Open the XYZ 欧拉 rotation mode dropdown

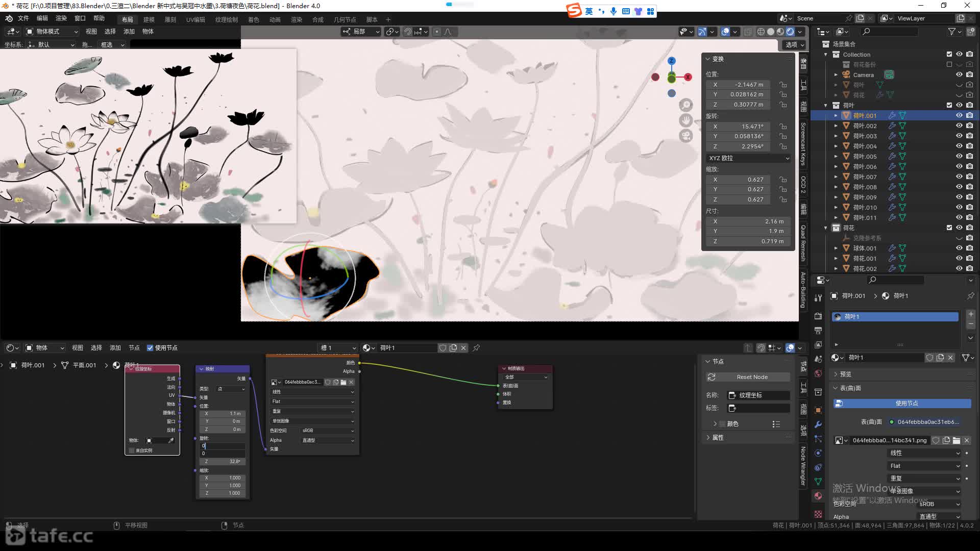click(x=748, y=158)
